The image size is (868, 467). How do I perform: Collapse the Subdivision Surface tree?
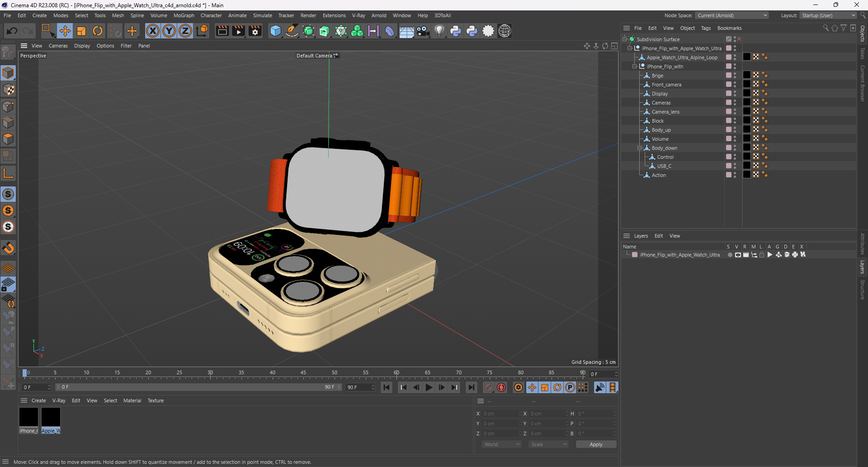624,39
